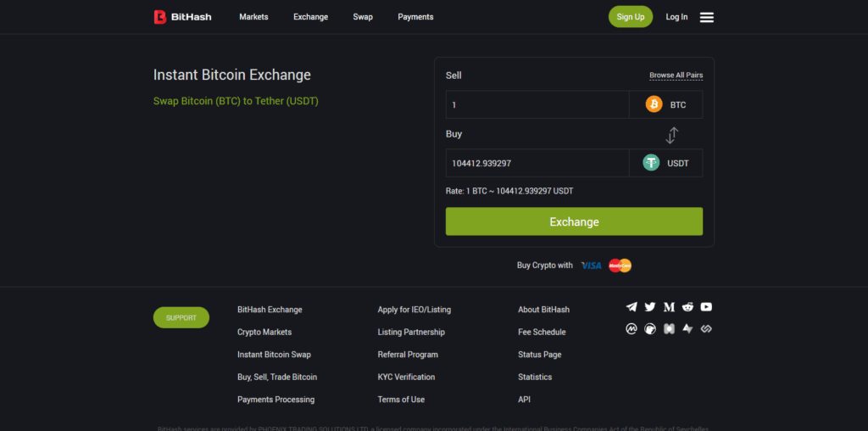Click the Medium 'M' icon

click(669, 307)
